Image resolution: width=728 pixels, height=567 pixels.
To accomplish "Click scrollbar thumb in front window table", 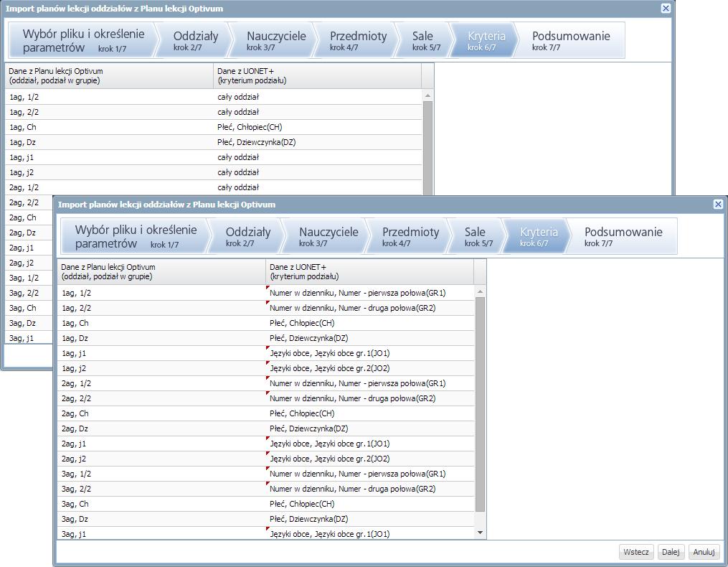I will point(480,404).
